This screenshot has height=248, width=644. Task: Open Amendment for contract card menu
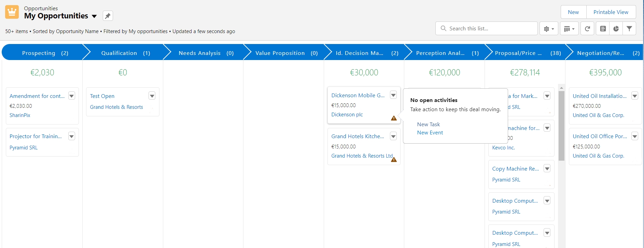point(72,96)
